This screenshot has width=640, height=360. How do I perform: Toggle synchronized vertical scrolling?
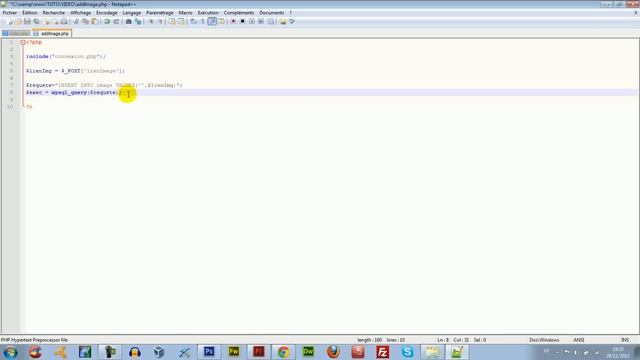[172, 21]
